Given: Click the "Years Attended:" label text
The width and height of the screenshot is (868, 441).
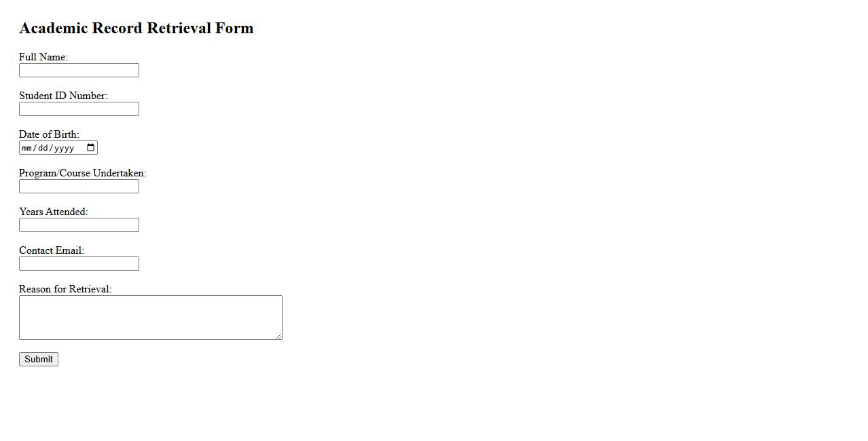Looking at the screenshot, I should tap(54, 212).
